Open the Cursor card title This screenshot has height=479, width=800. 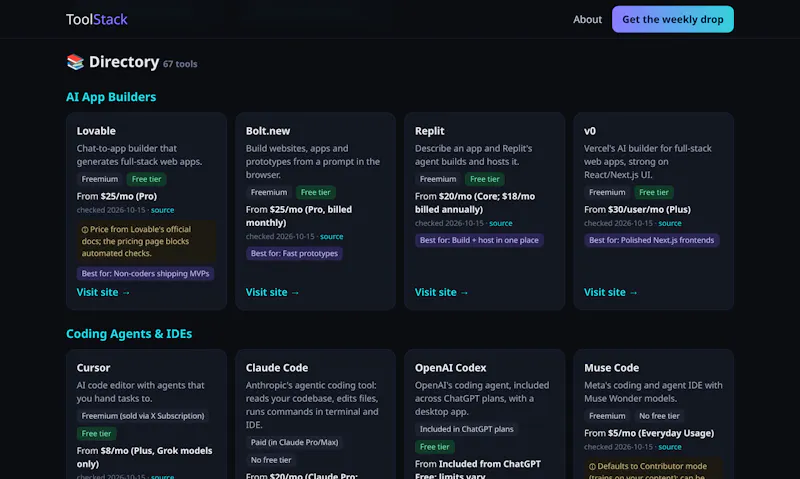tap(93, 367)
